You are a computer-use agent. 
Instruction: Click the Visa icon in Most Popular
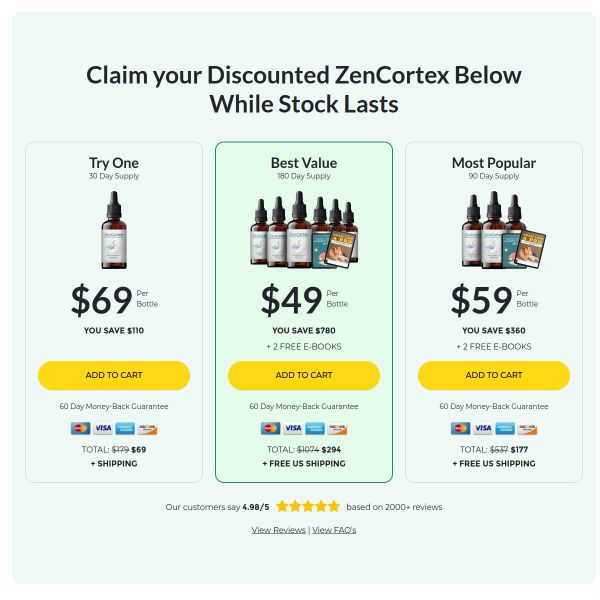[483, 428]
